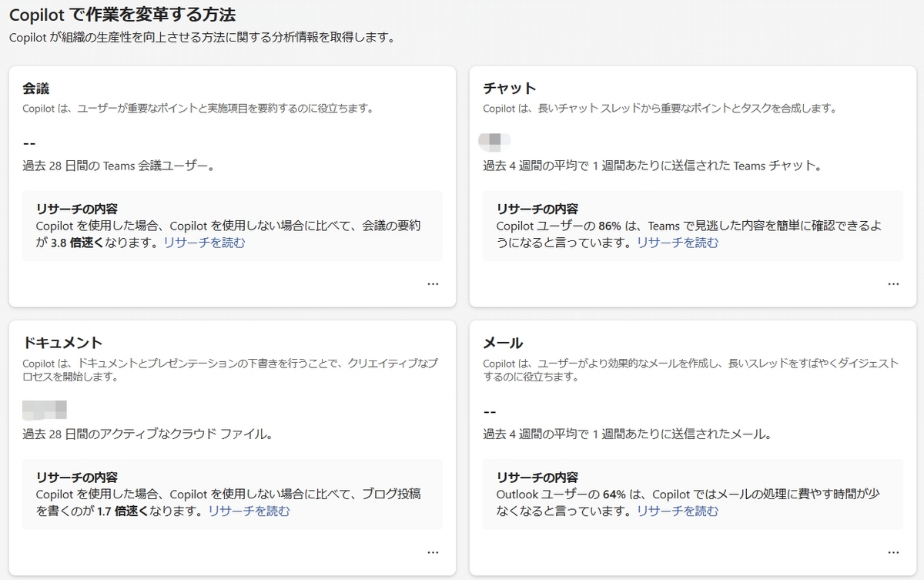The height and width of the screenshot is (580, 924).
Task: Open more options menu on チャット card
Action: point(893,283)
